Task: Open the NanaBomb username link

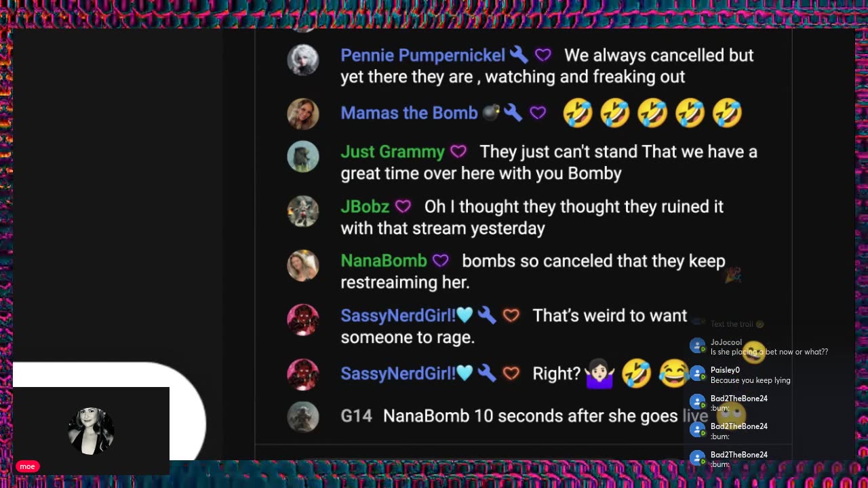Action: (x=384, y=260)
